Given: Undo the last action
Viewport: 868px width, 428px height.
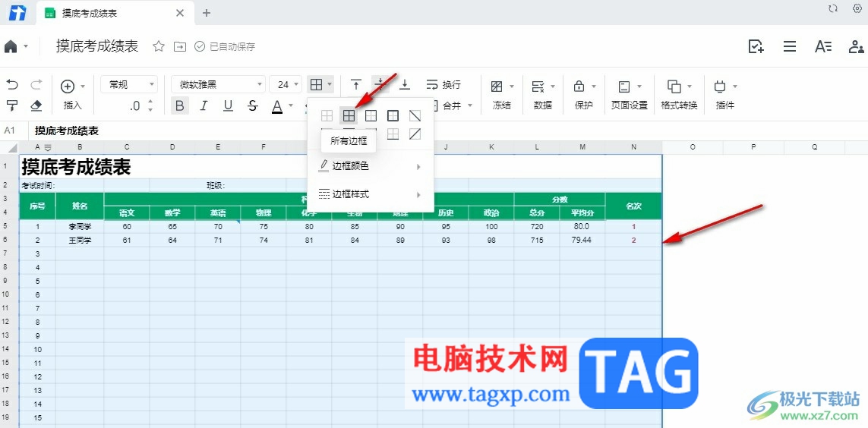Looking at the screenshot, I should pyautogui.click(x=12, y=84).
